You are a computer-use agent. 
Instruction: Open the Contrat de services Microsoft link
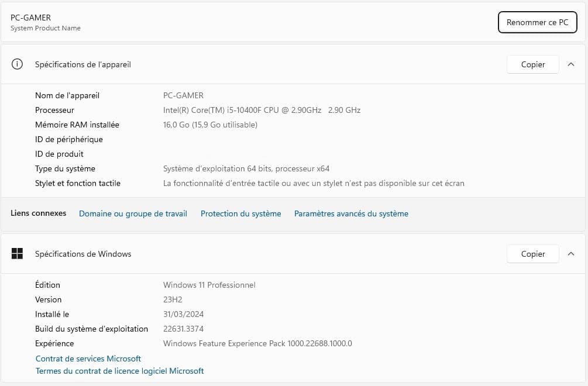(88, 359)
